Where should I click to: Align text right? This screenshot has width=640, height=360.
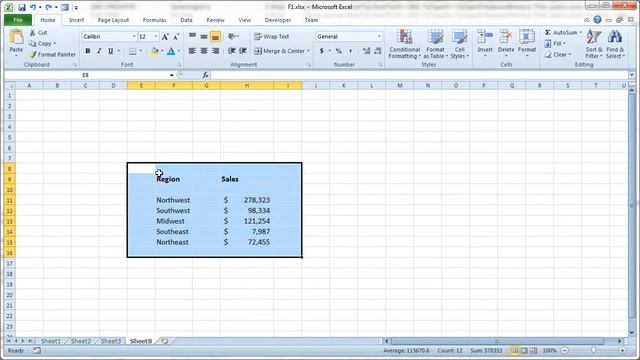pyautogui.click(x=215, y=51)
